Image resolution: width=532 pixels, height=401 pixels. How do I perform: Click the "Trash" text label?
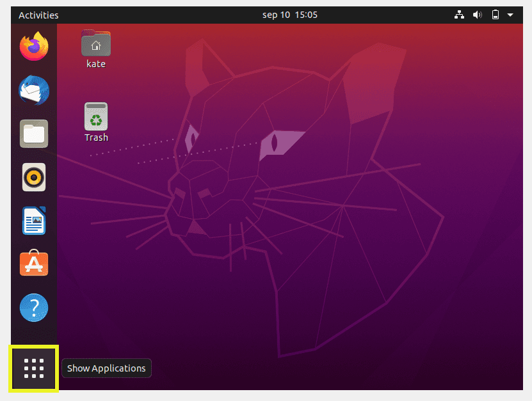(x=97, y=138)
